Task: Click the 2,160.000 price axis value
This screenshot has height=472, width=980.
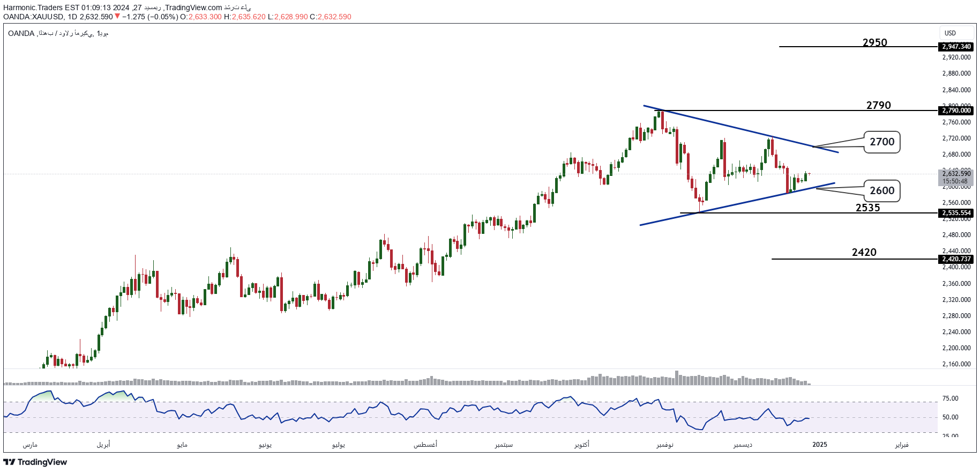Action: (x=956, y=364)
